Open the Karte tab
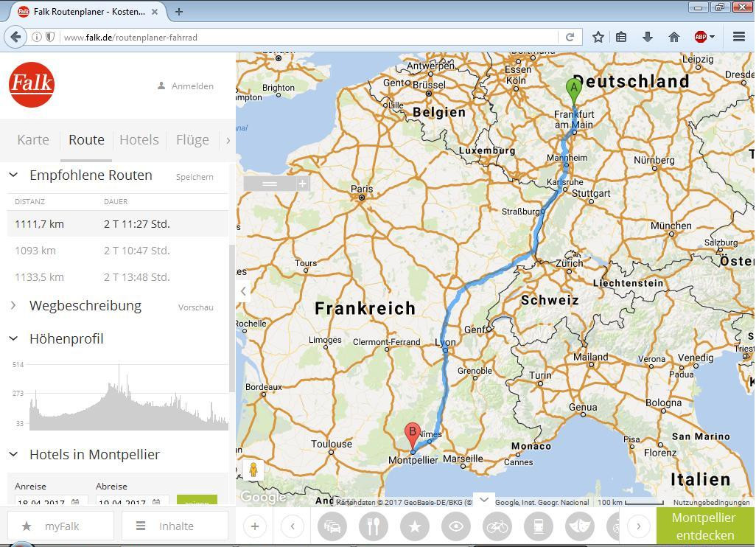The height and width of the screenshot is (547, 756). pyautogui.click(x=33, y=140)
